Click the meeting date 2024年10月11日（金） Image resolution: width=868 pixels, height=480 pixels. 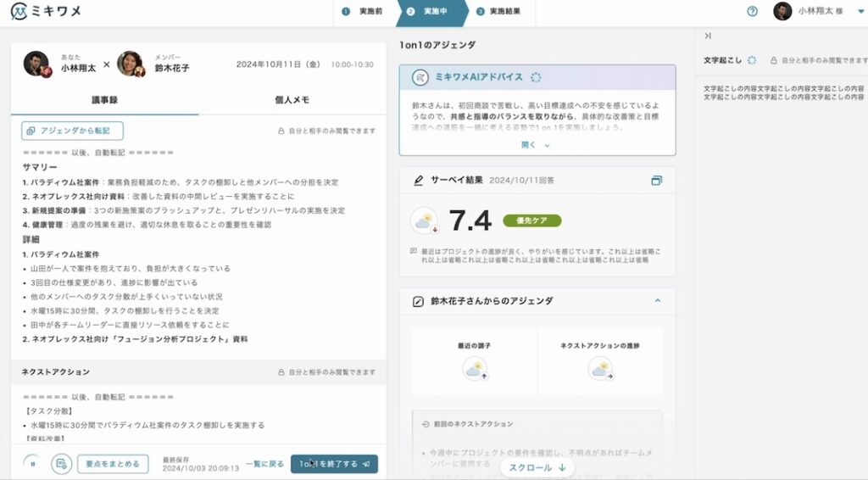[278, 64]
